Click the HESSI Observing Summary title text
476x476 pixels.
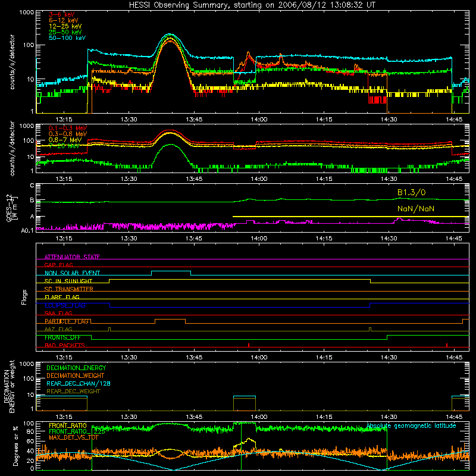click(252, 5)
